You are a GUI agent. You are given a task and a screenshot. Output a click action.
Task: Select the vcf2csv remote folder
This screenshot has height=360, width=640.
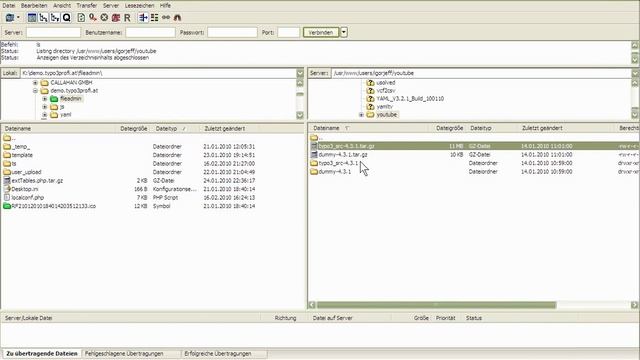[x=385, y=91]
